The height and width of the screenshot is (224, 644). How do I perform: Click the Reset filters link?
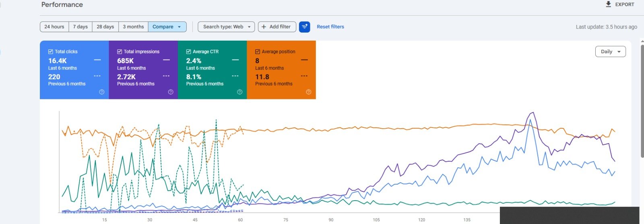click(330, 27)
